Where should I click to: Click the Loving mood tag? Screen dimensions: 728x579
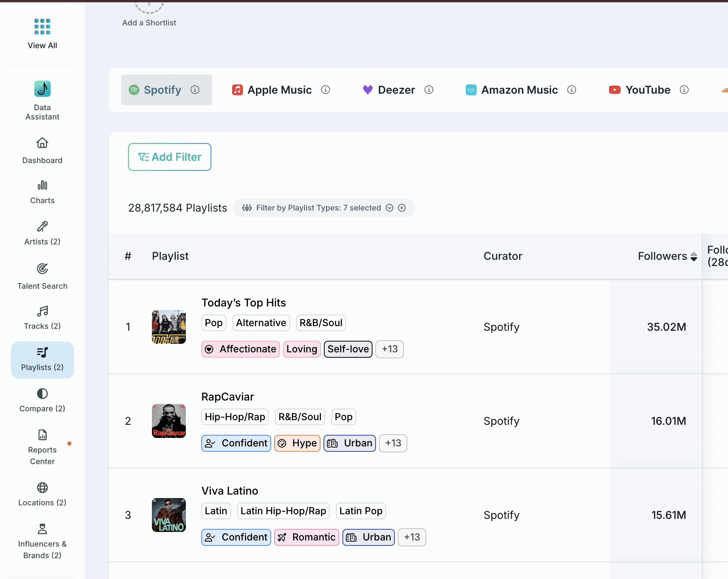coord(302,349)
